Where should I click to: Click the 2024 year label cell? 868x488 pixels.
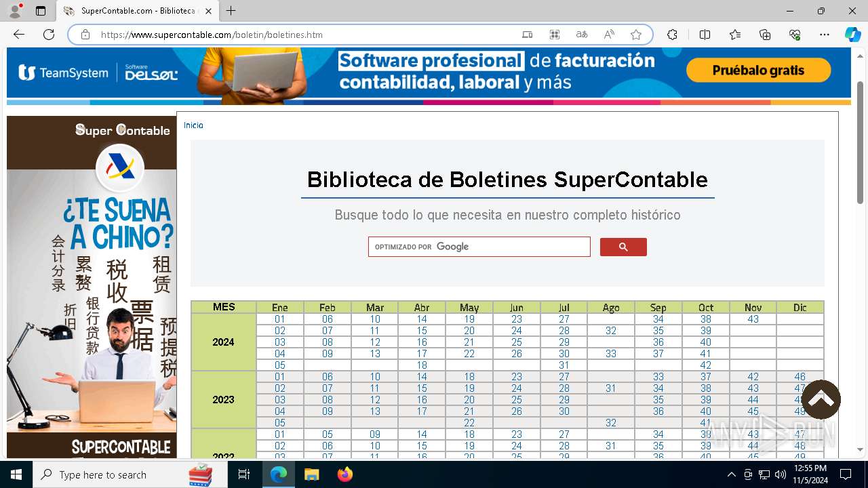pos(224,342)
